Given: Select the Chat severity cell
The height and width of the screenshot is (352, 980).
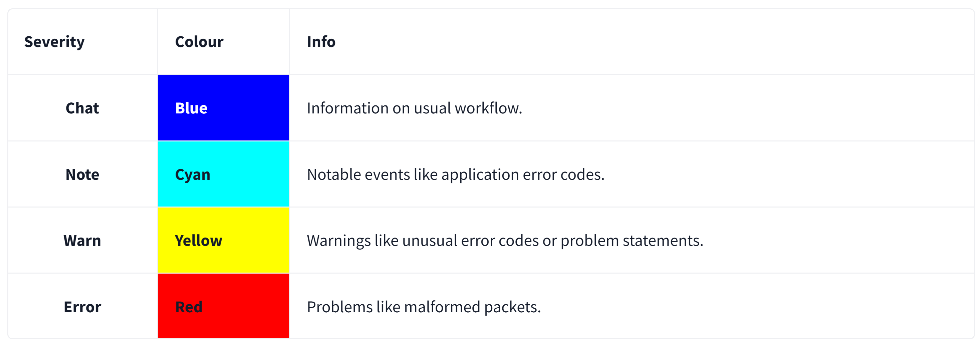Looking at the screenshot, I should pyautogui.click(x=82, y=108).
